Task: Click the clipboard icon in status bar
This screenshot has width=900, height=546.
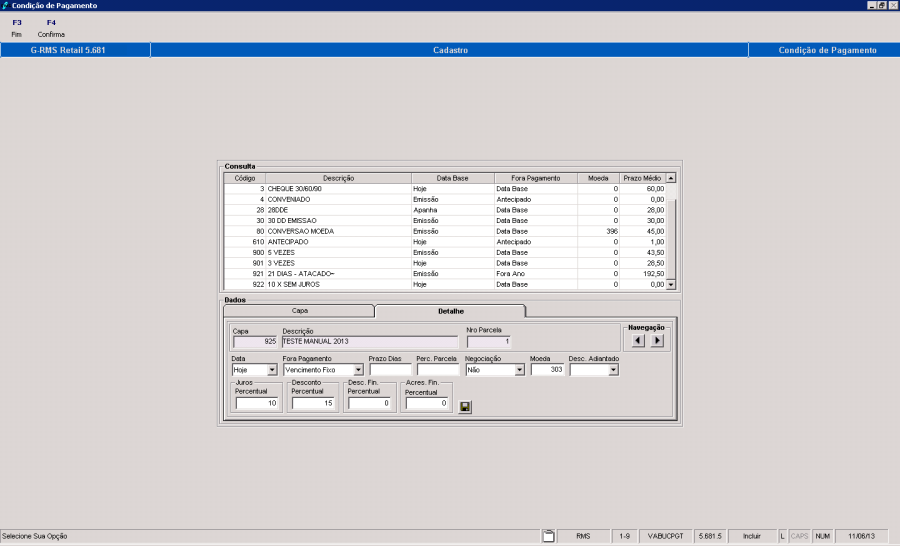Action: [x=548, y=537]
